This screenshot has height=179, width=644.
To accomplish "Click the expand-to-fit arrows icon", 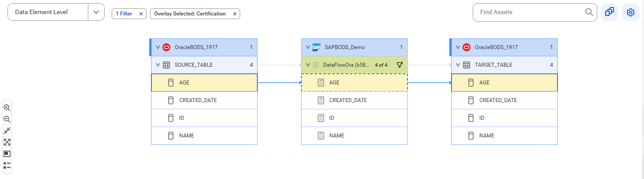I will coord(7,142).
